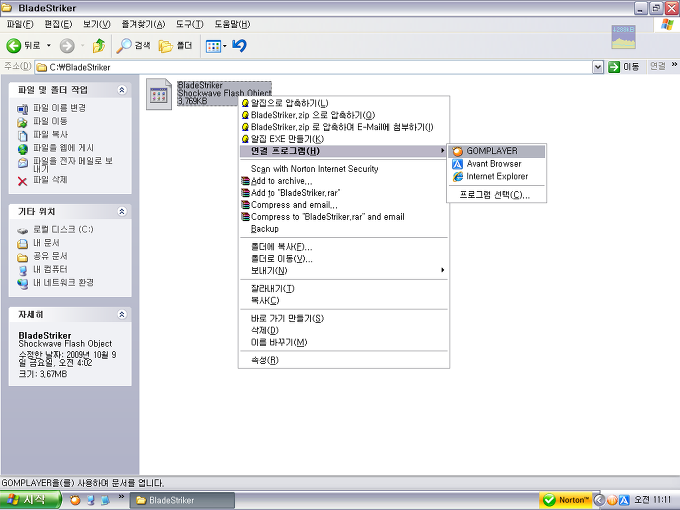Viewport: 680px width, 510px height.
Task: Click the Forward arrow toolbar icon
Action: point(67,46)
